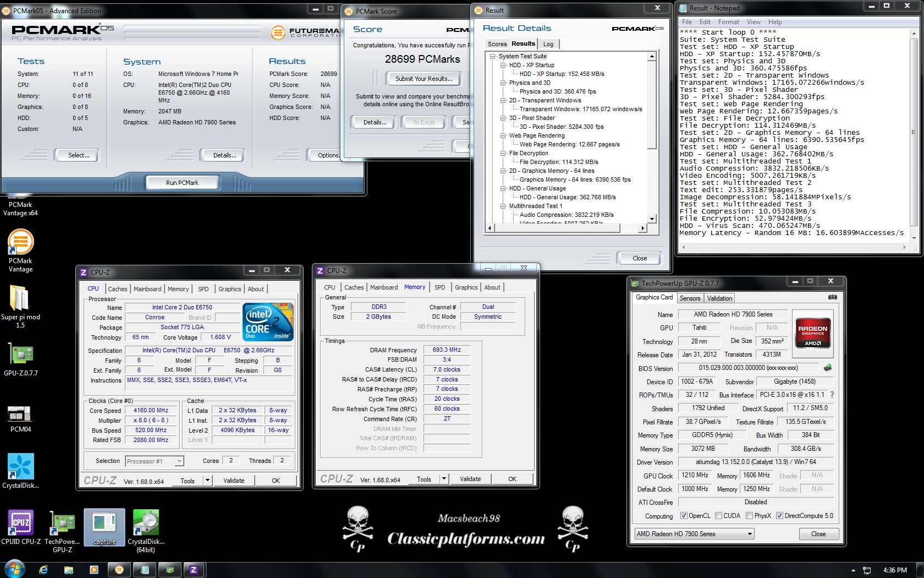Image resolution: width=924 pixels, height=578 pixels.
Task: Click the Run PCMark button
Action: (182, 183)
